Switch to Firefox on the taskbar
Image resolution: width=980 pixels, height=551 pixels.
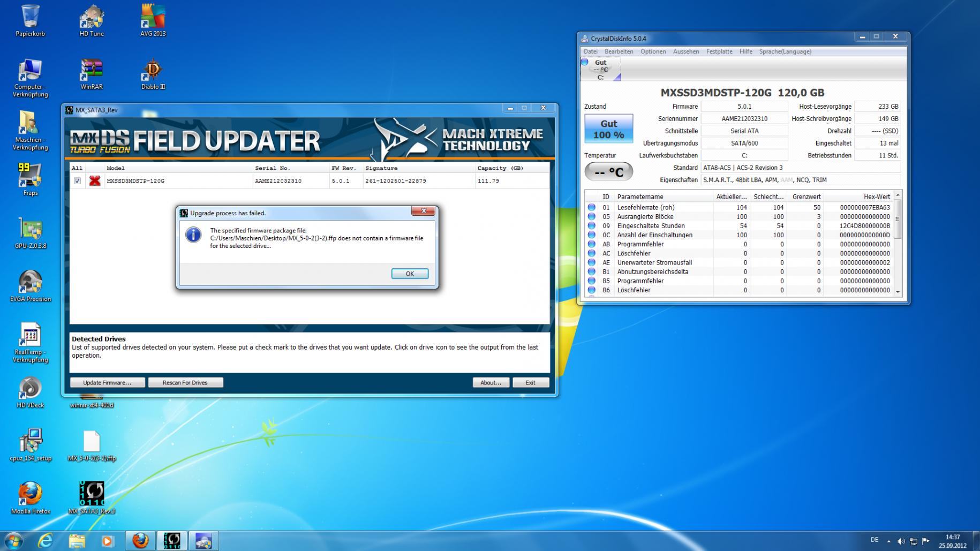click(x=140, y=541)
